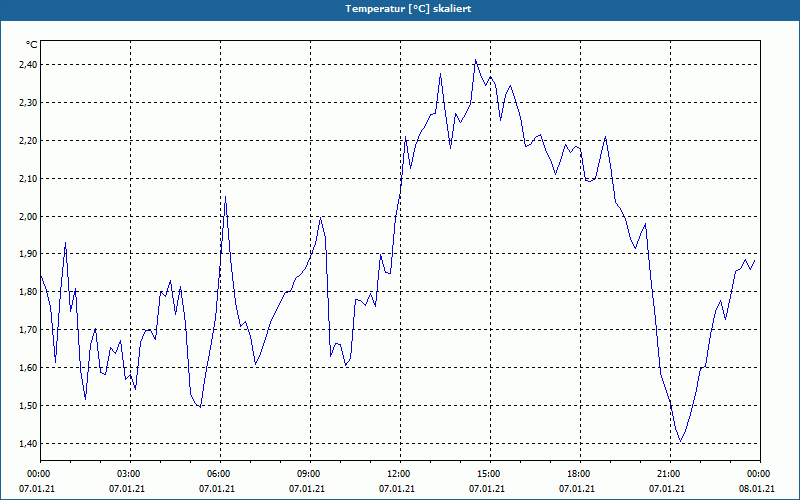Click the 07.01.21 date below 18:00
The height and width of the screenshot is (500, 800).
[577, 489]
